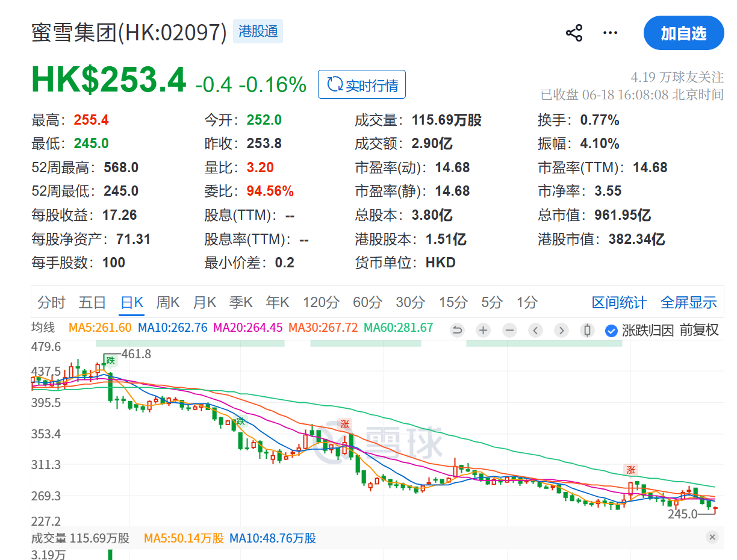Click the red 涨 marker near 353.4 level
Image resolution: width=737 pixels, height=560 pixels.
(344, 424)
